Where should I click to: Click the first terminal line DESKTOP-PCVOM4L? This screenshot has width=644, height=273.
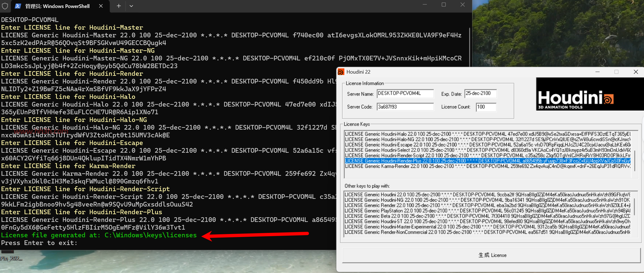point(30,20)
